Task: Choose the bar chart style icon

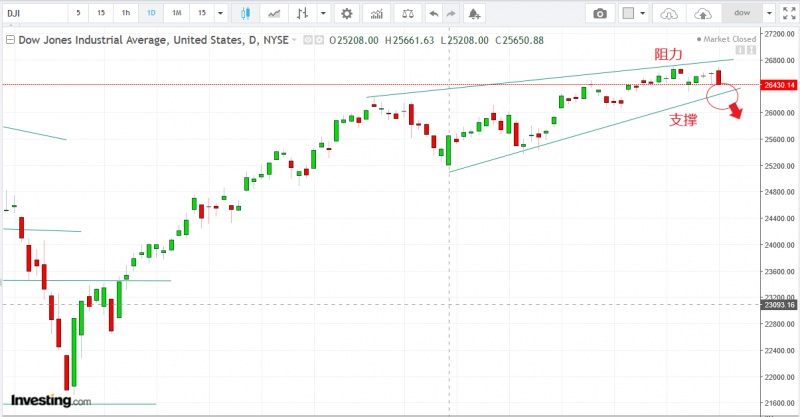Action: (x=300, y=14)
